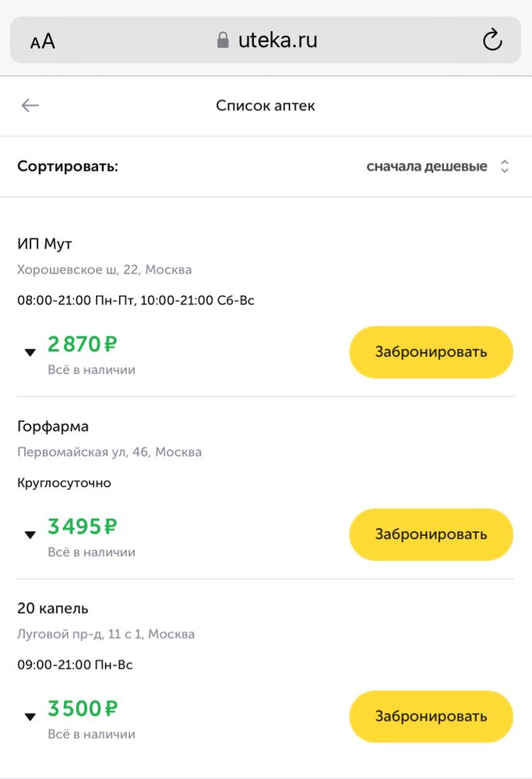Select the Горфарма pharmacy name
Viewport: 532px width, 779px height.
click(x=53, y=426)
